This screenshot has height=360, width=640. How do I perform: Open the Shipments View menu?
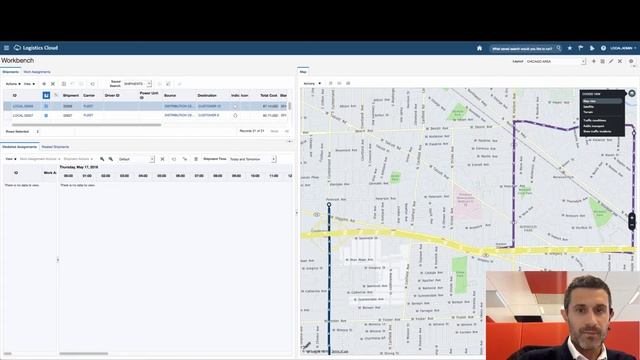click(29, 84)
